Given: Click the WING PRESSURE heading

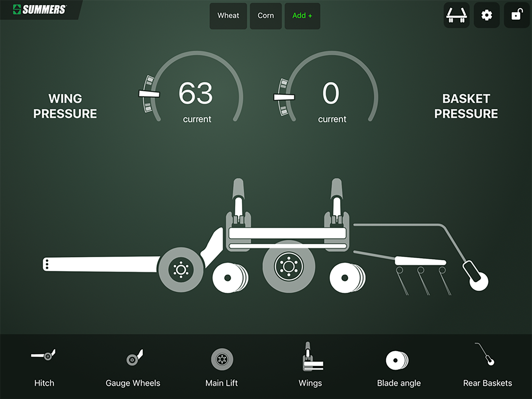Looking at the screenshot, I should pyautogui.click(x=65, y=106).
